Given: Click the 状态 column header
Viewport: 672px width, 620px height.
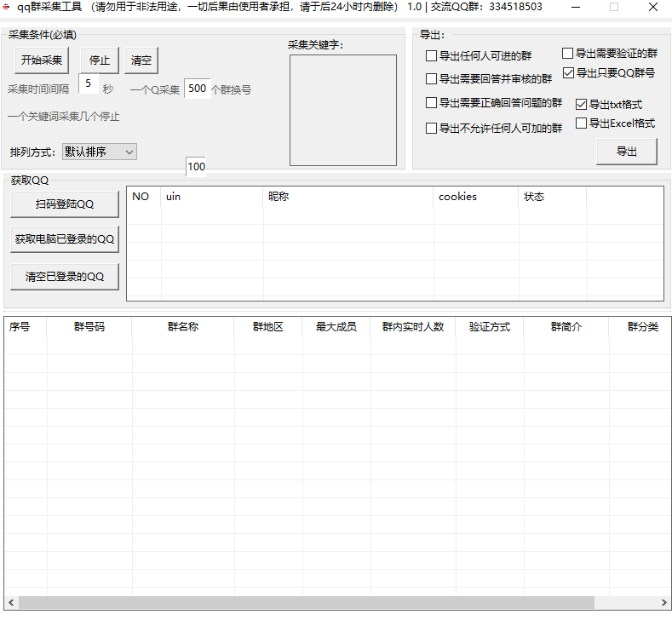Looking at the screenshot, I should coord(553,197).
